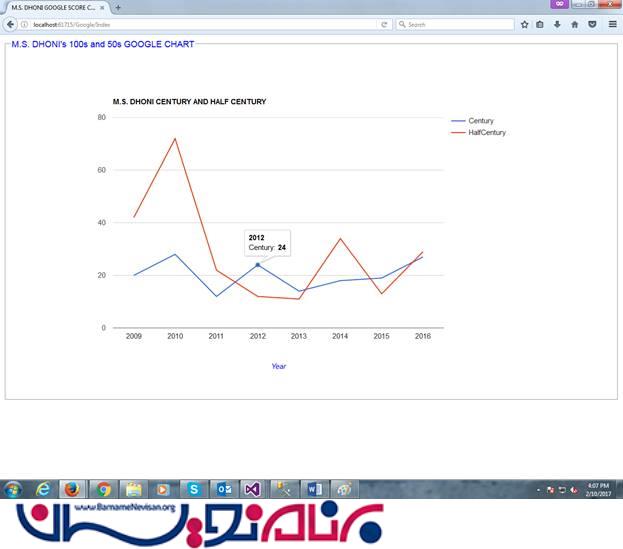
Task: Open the media player taskbar icon
Action: click(x=163, y=489)
